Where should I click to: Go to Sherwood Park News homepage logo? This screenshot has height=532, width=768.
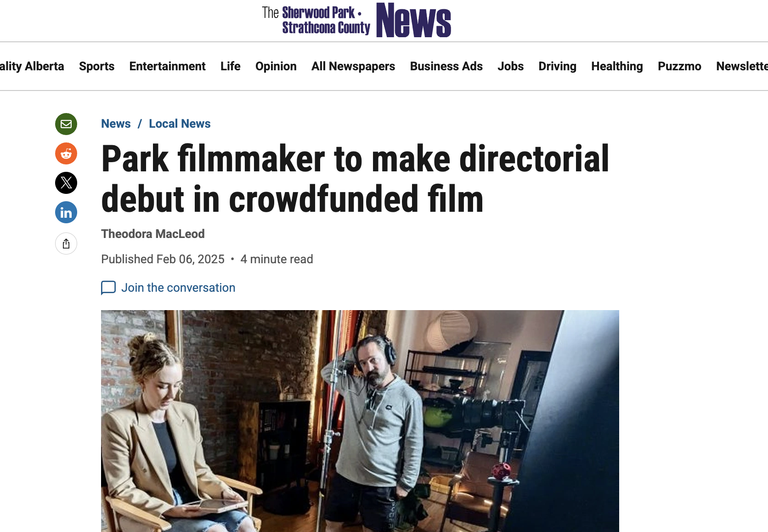click(356, 20)
